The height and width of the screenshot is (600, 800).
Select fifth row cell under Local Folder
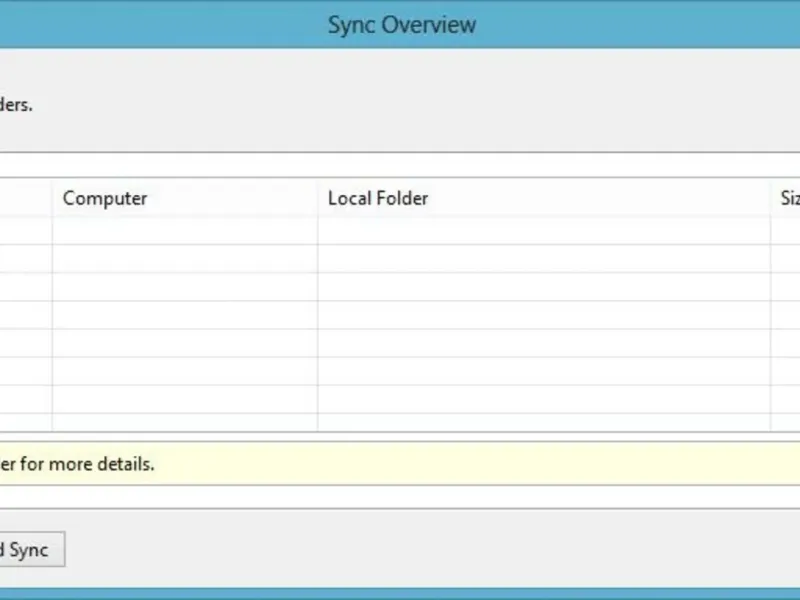[544, 343]
